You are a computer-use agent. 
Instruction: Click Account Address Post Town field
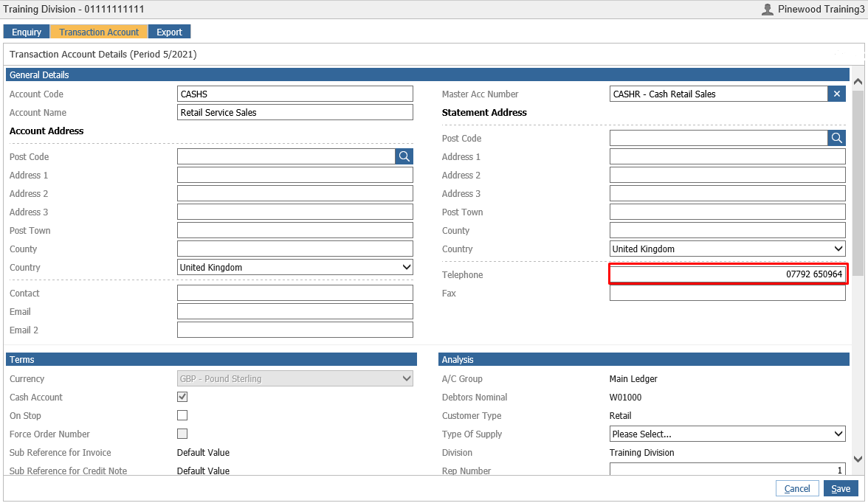pos(295,230)
